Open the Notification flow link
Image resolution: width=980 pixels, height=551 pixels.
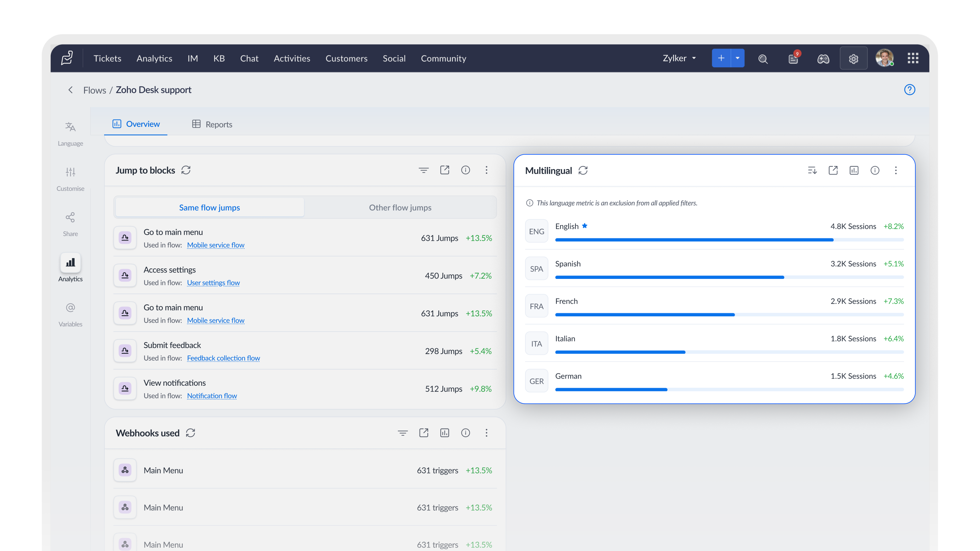[x=212, y=396]
